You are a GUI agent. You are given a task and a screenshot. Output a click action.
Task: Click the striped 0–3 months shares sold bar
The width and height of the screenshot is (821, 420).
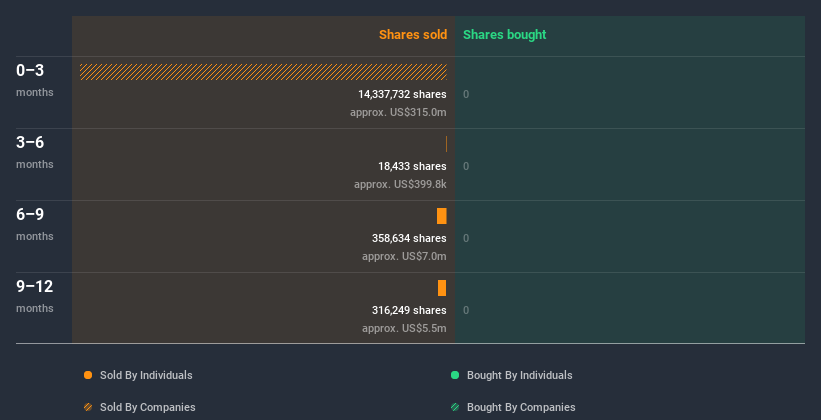coord(263,72)
